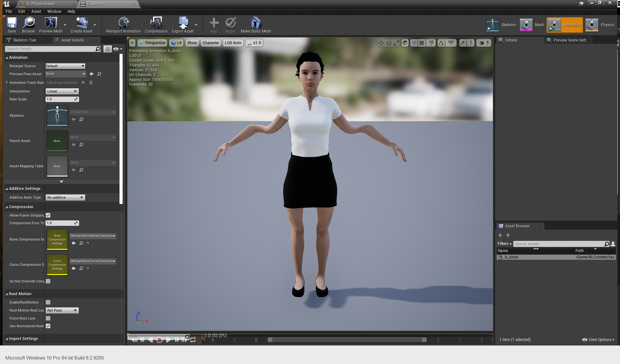Click the Rate Scale value slider
This screenshot has height=364, width=620.
(x=62, y=99)
